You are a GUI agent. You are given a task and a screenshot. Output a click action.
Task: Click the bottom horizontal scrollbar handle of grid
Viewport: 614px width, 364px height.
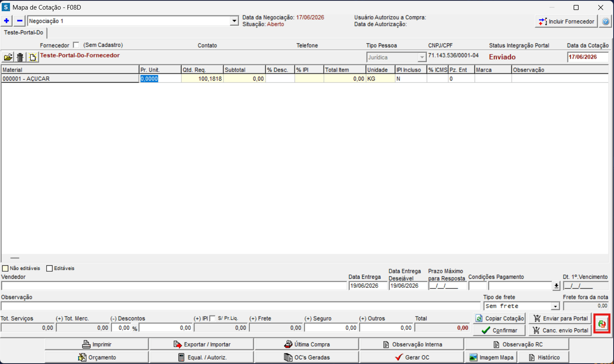[x=15, y=258]
